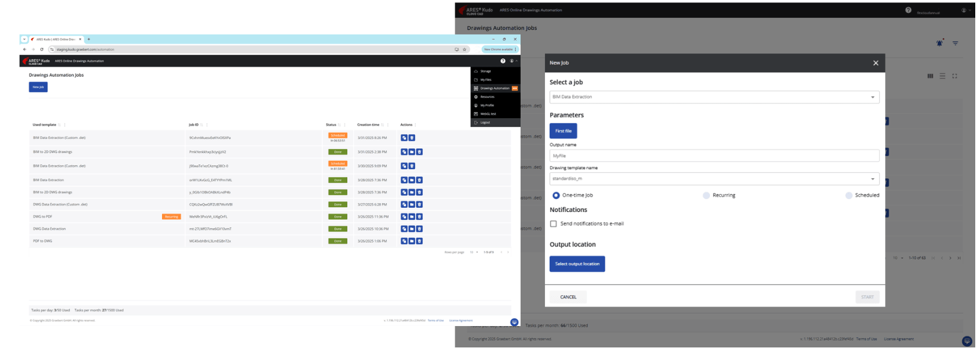The image size is (980, 351).
Task: Jump to last page in right window pagination
Action: coord(959,258)
